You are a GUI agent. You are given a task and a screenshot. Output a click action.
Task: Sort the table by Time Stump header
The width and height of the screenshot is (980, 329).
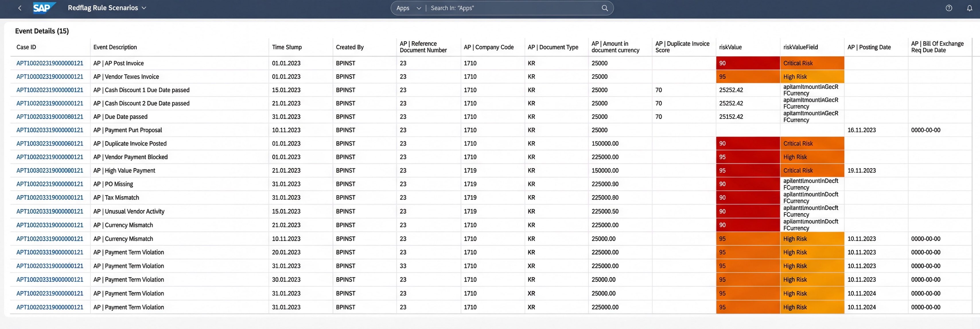pyautogui.click(x=287, y=47)
